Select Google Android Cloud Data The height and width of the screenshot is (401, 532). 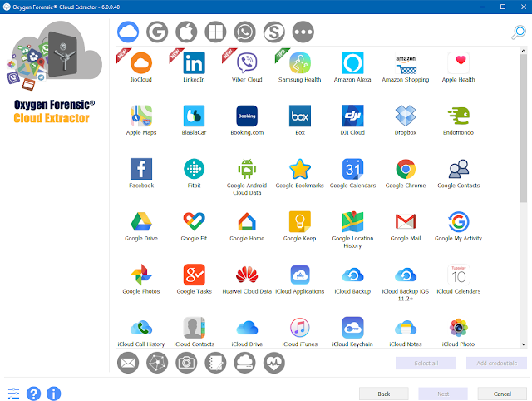[x=247, y=176]
